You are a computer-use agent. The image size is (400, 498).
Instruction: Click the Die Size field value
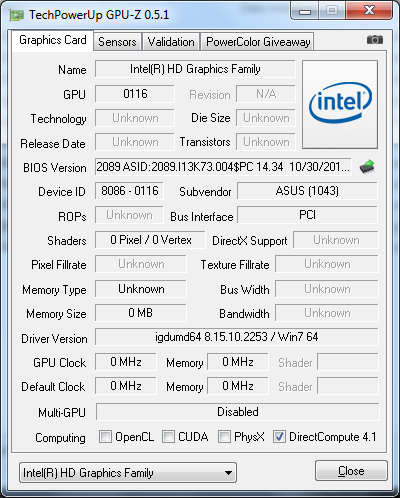(266, 118)
